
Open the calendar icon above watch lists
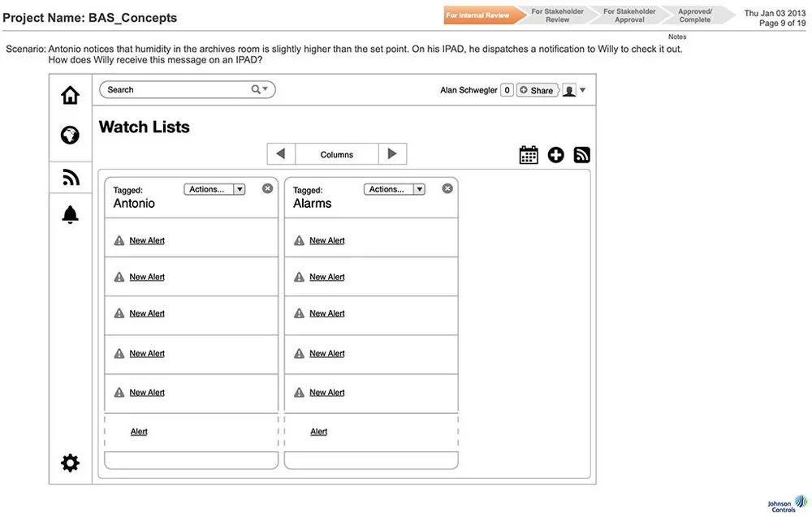(x=529, y=155)
